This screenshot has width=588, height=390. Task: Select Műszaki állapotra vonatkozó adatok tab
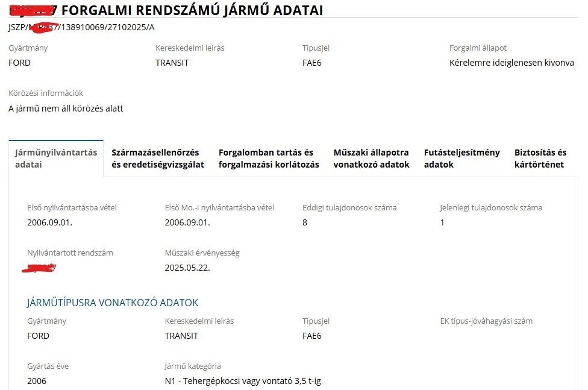point(371,159)
